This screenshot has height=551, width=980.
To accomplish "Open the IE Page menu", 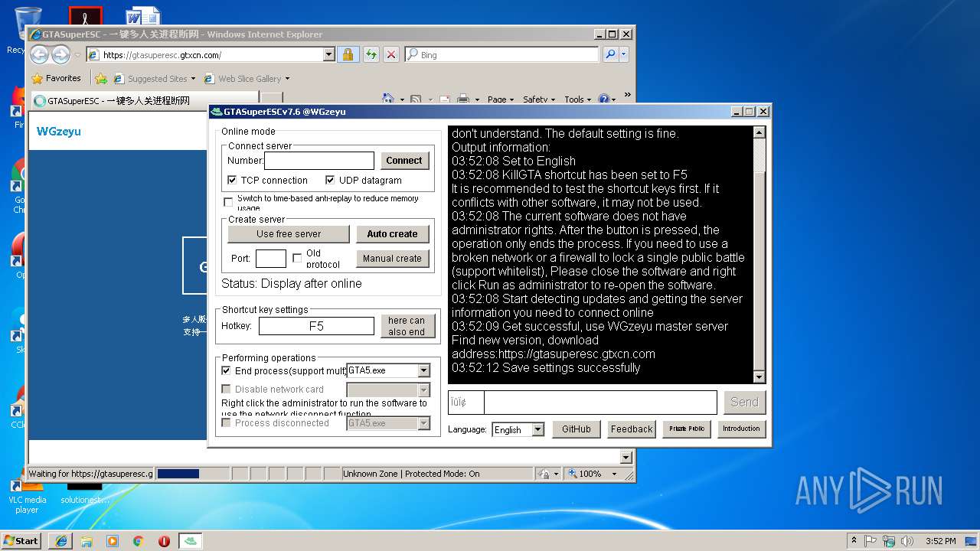I will (x=500, y=99).
